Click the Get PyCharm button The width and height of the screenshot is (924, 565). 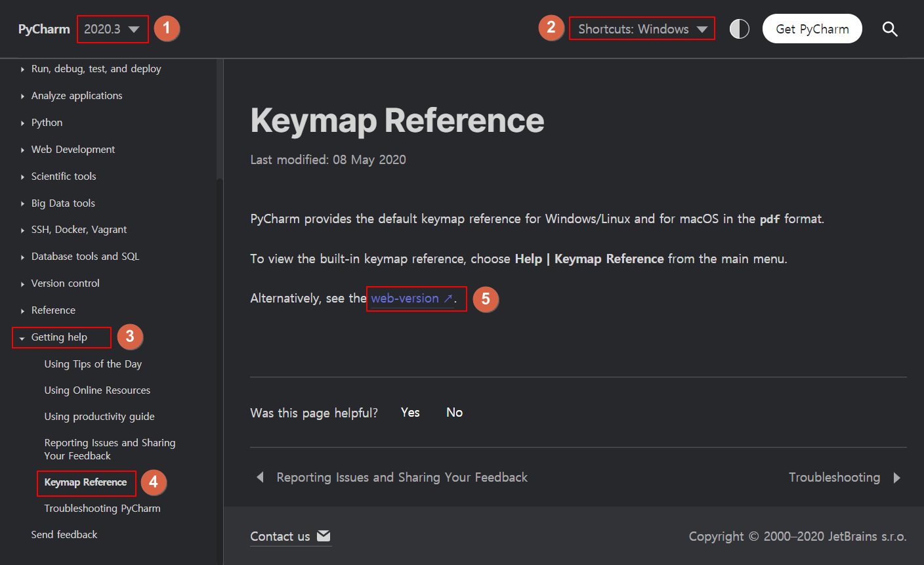click(812, 29)
